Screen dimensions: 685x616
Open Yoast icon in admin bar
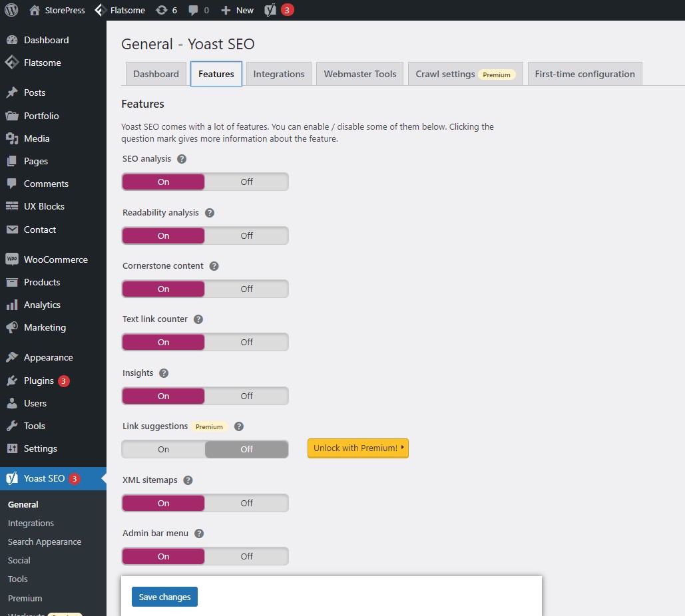(270, 10)
